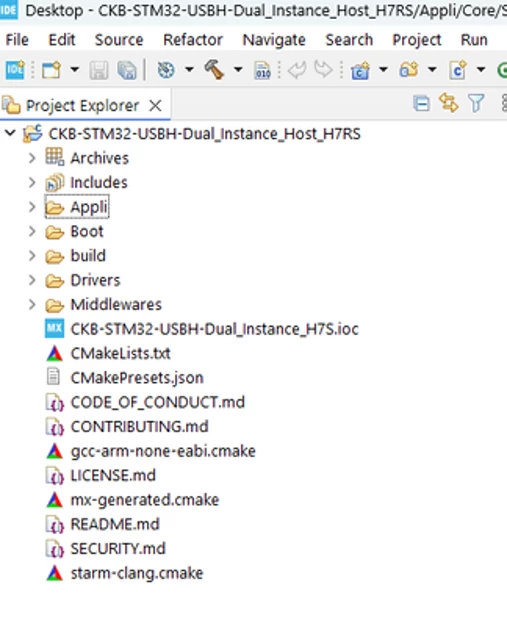Collapse All in Project Explorer
Viewport: 507px width, 626px height.
(422, 104)
